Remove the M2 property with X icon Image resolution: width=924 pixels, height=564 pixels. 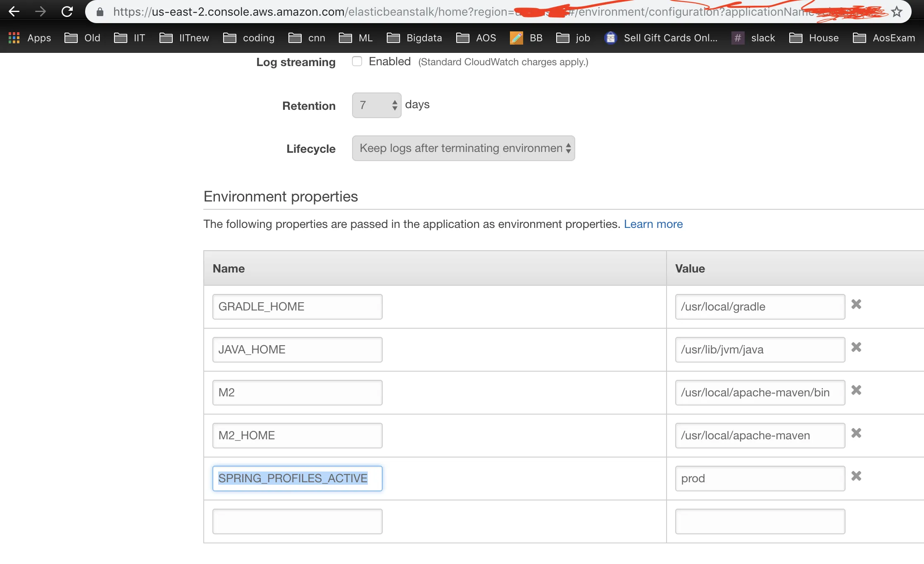856,390
